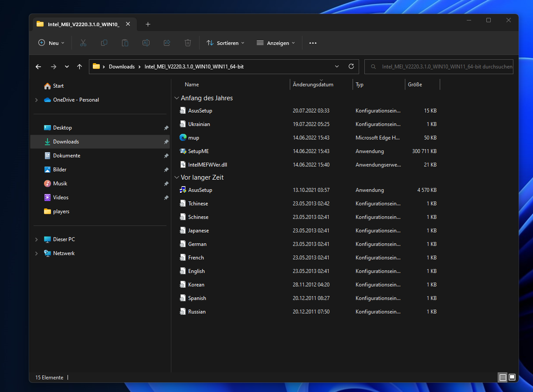The height and width of the screenshot is (392, 533).
Task: Sort by Name column header
Action: point(192,85)
